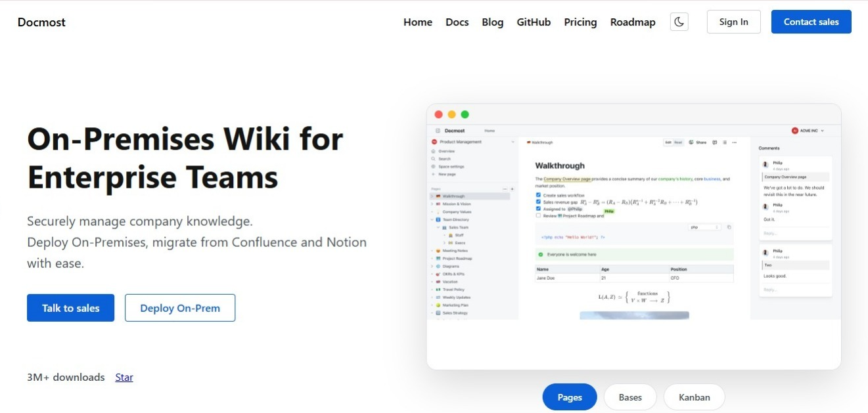The height and width of the screenshot is (413, 868).
Task: Select the Pages tab below the demo
Action: 570,397
